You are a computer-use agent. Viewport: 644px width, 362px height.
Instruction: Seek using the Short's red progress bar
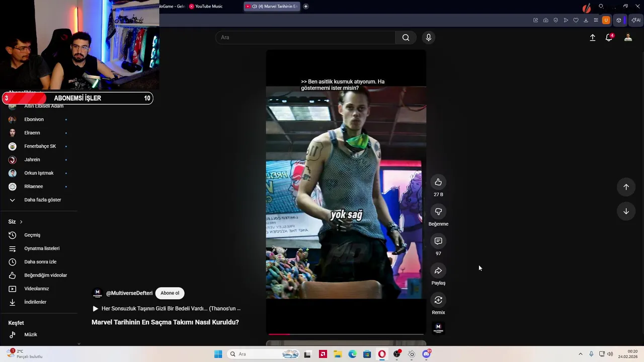pyautogui.click(x=346, y=334)
